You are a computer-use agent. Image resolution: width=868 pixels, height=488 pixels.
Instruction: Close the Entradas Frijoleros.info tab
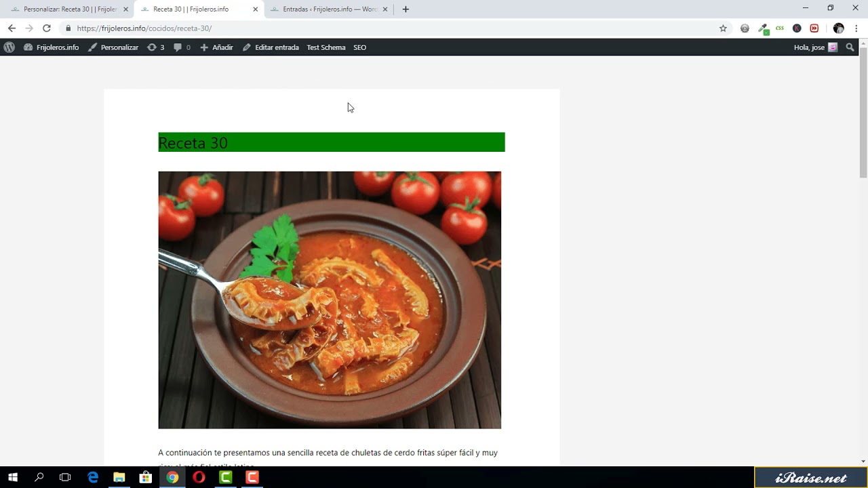point(385,9)
